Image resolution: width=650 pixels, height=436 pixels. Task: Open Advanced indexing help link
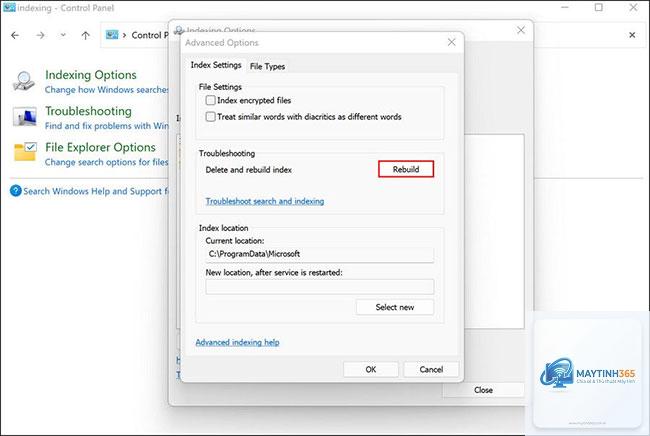pos(237,342)
